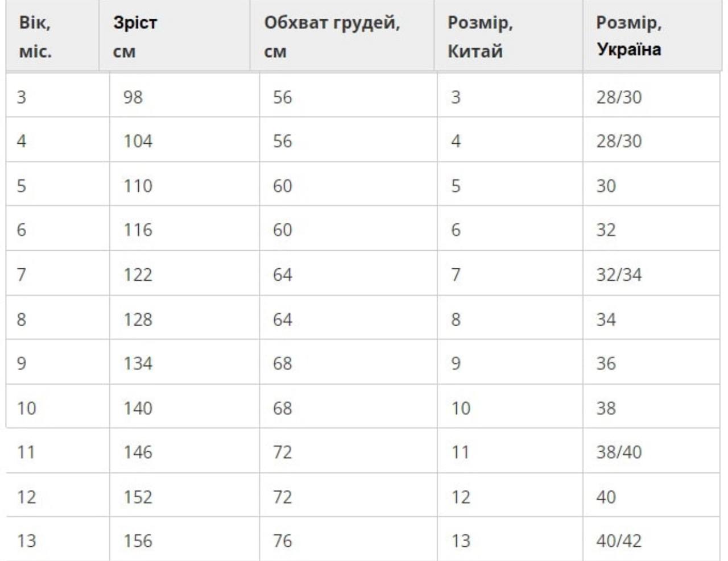Select the Ukraine size 40/42 cell

[619, 541]
